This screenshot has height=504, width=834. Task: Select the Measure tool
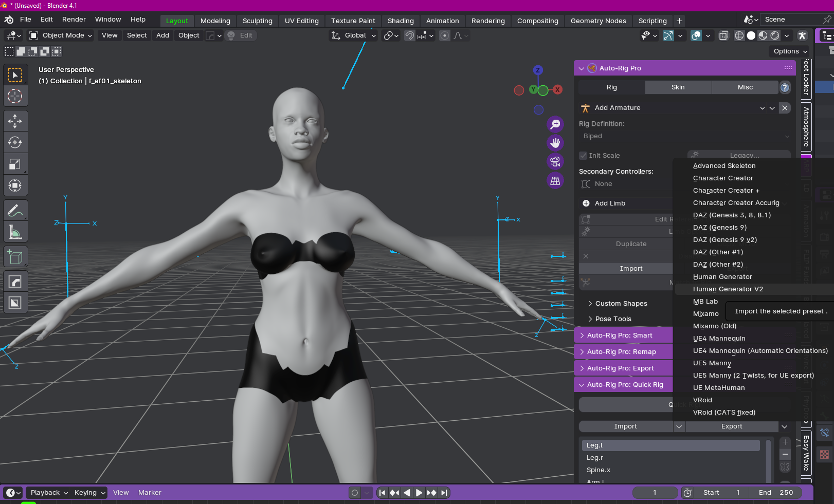(15, 232)
